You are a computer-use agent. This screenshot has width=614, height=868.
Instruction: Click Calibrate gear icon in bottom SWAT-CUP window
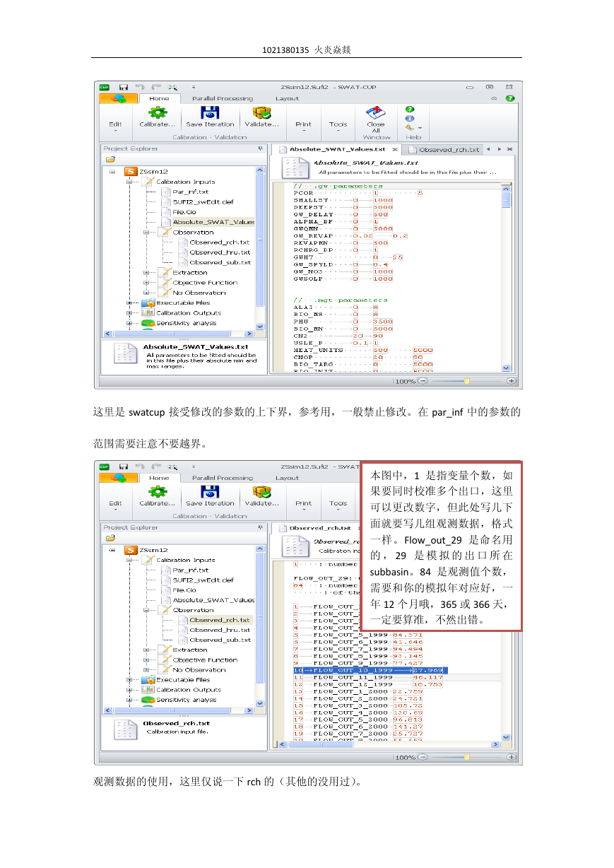157,492
